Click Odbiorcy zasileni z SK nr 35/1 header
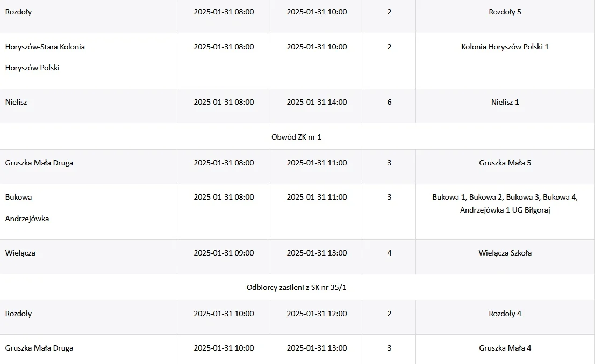 [296, 287]
